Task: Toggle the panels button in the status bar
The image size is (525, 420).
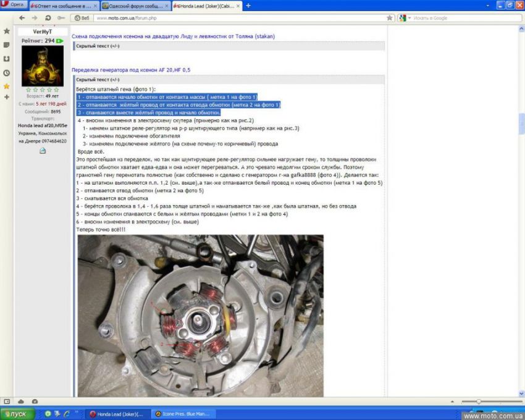Action: 7,401
